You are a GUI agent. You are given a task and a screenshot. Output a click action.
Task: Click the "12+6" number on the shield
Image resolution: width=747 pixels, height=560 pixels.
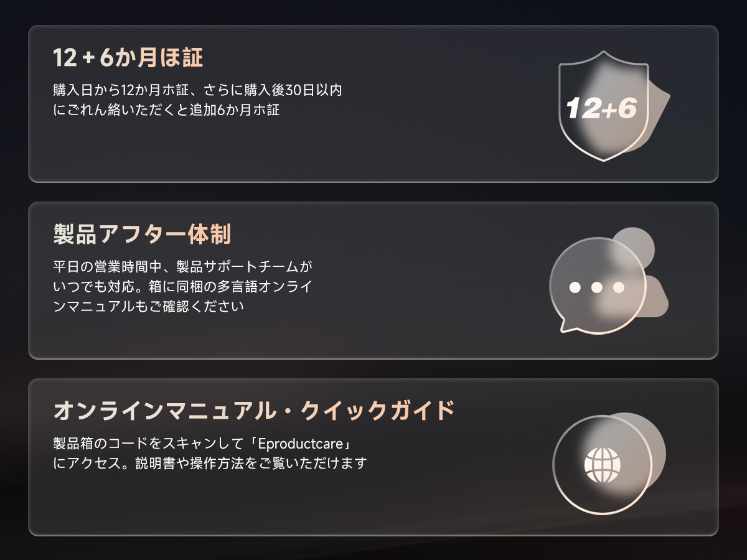601,109
